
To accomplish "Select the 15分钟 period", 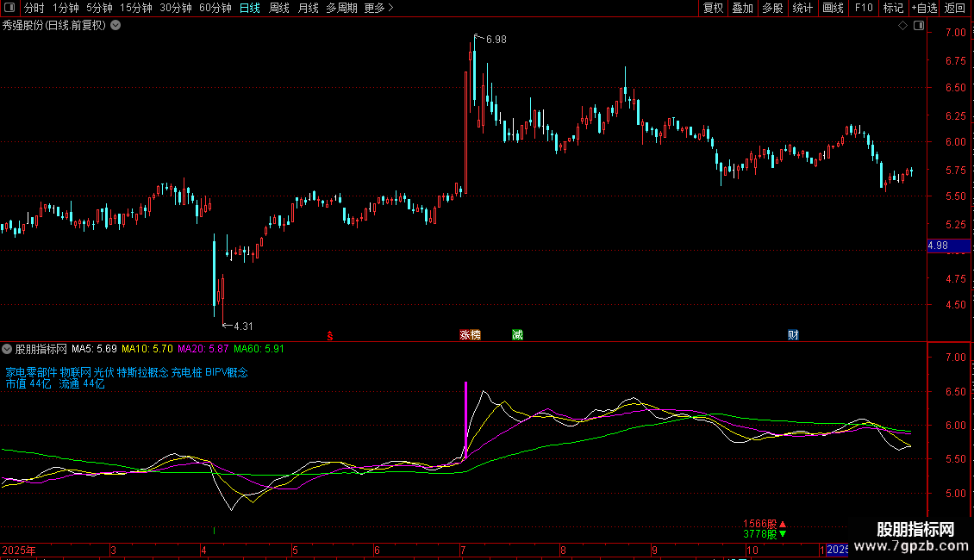I will (x=136, y=8).
